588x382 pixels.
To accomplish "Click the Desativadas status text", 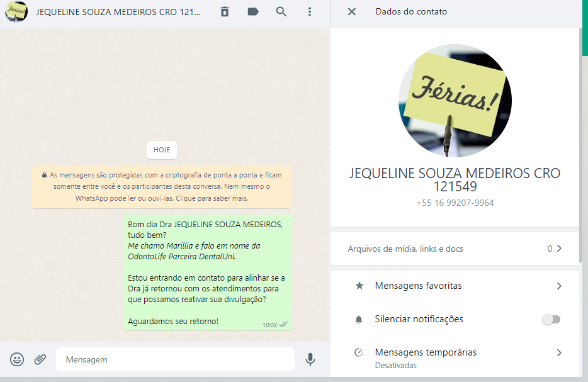I will click(395, 366).
